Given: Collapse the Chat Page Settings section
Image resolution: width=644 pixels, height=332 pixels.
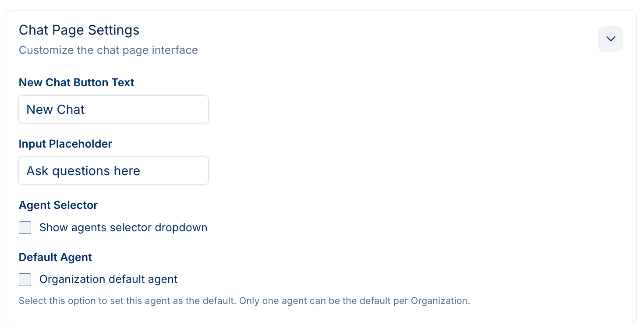Looking at the screenshot, I should [x=610, y=39].
